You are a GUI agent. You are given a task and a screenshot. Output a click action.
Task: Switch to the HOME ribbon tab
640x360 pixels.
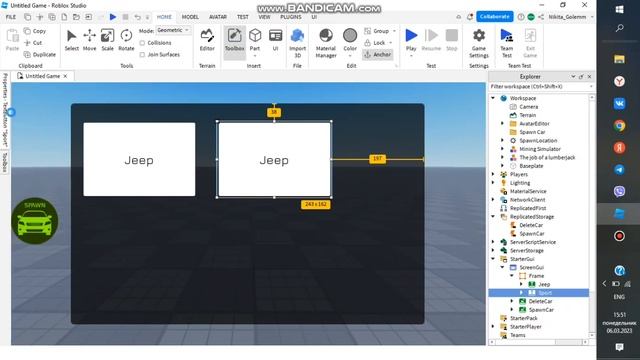[164, 17]
